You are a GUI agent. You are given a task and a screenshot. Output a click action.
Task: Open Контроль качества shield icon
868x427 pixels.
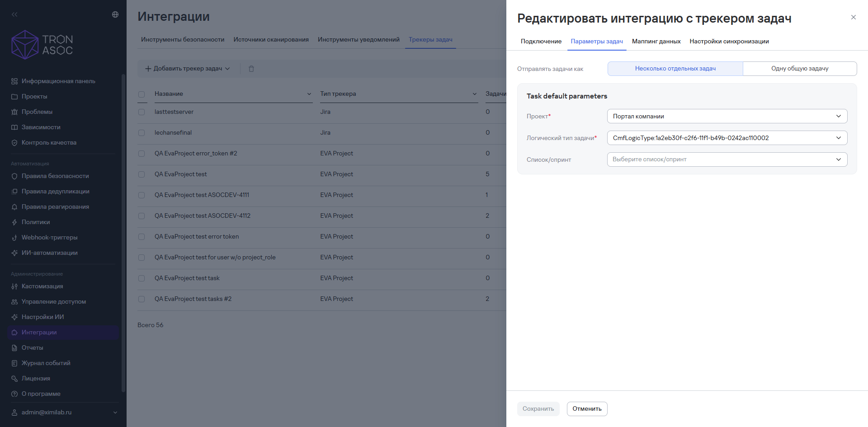pos(14,143)
